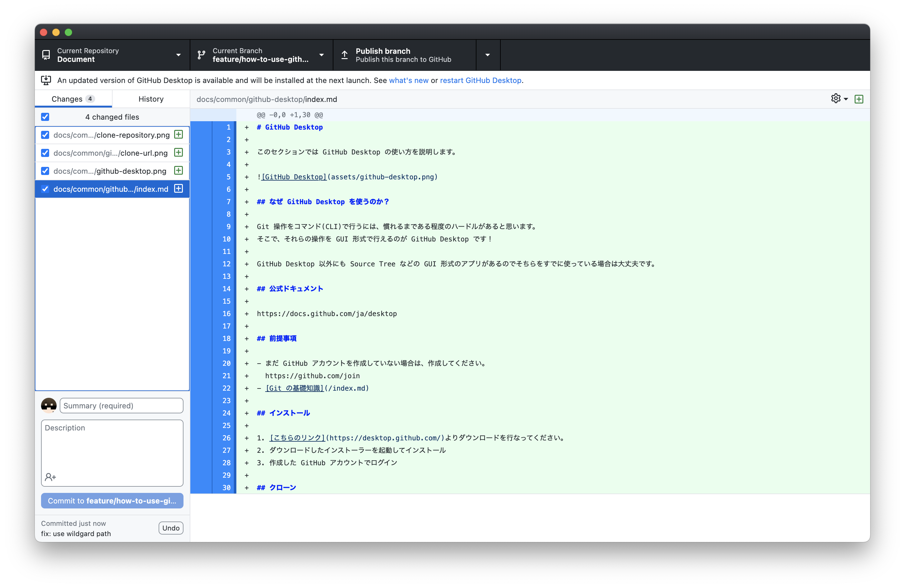This screenshot has height=588, width=905.
Task: Switch to the History tab
Action: click(x=151, y=99)
